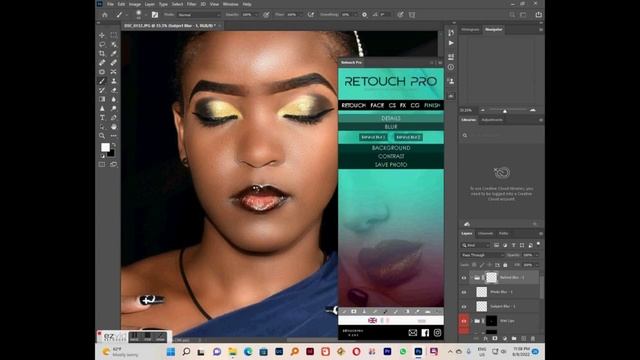Select the Rectangular Marquee tool
Viewport: 640px width, 360px height.
(113, 36)
